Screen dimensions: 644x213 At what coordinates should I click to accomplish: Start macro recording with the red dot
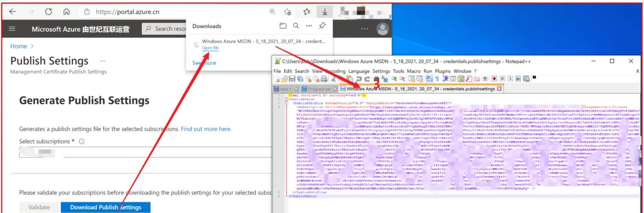[x=495, y=79]
